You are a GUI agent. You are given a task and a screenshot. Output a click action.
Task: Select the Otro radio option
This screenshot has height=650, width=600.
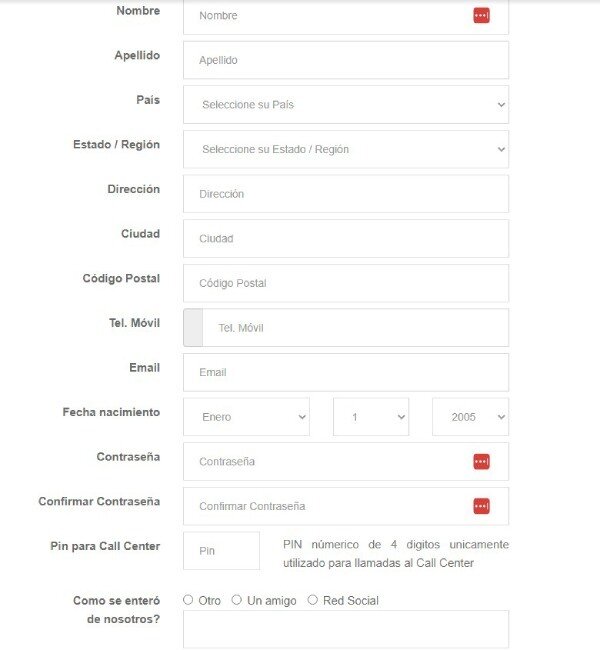(x=188, y=600)
